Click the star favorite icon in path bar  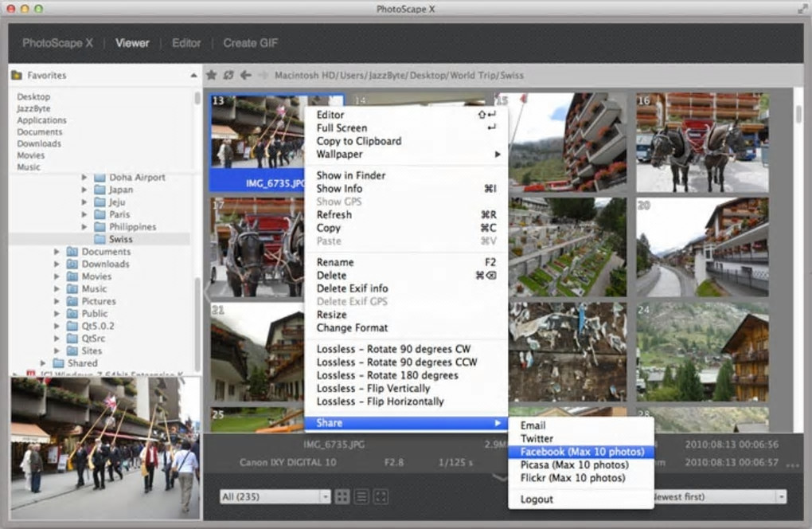tap(212, 75)
